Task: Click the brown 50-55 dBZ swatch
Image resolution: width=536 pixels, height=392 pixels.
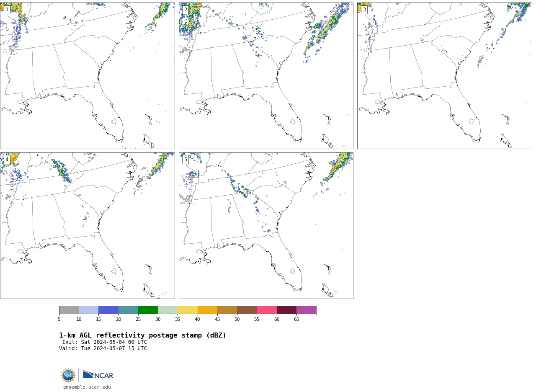Action: (x=247, y=310)
